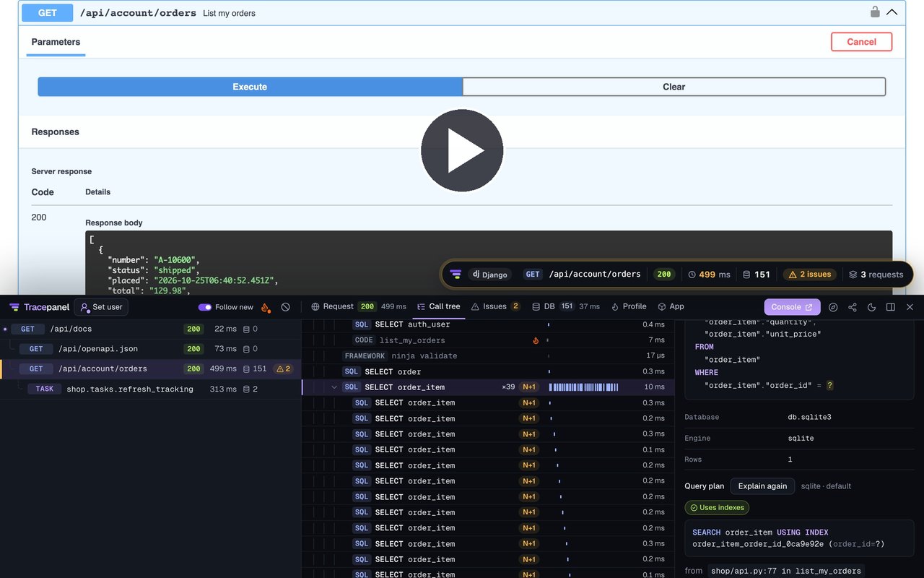Select the SQL SELECT auth_user row
Viewport: 924px width, 578px height.
click(x=488, y=324)
